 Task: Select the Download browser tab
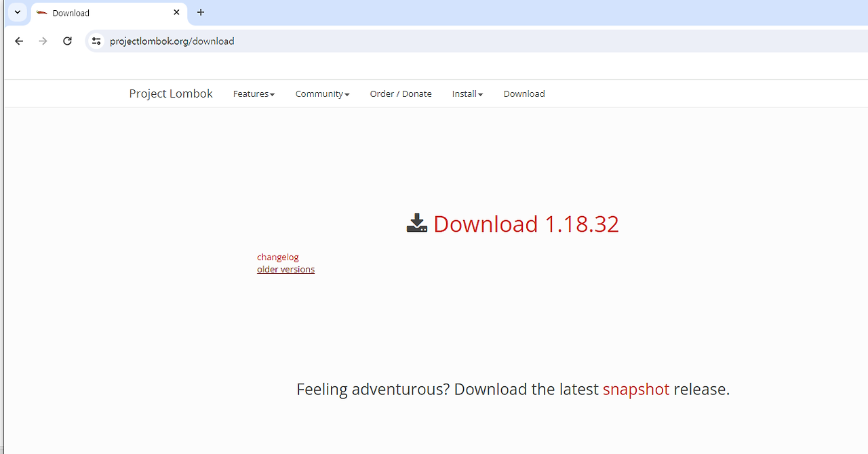(x=109, y=13)
